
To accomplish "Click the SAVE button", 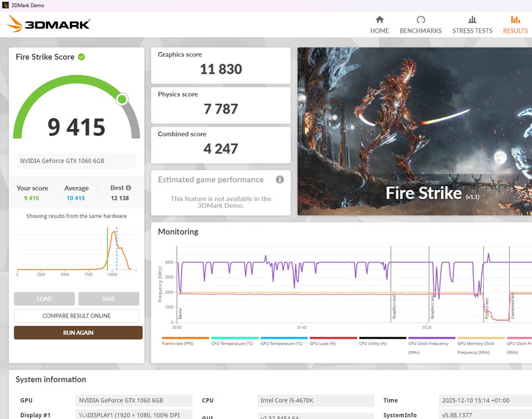I will pos(109,299).
